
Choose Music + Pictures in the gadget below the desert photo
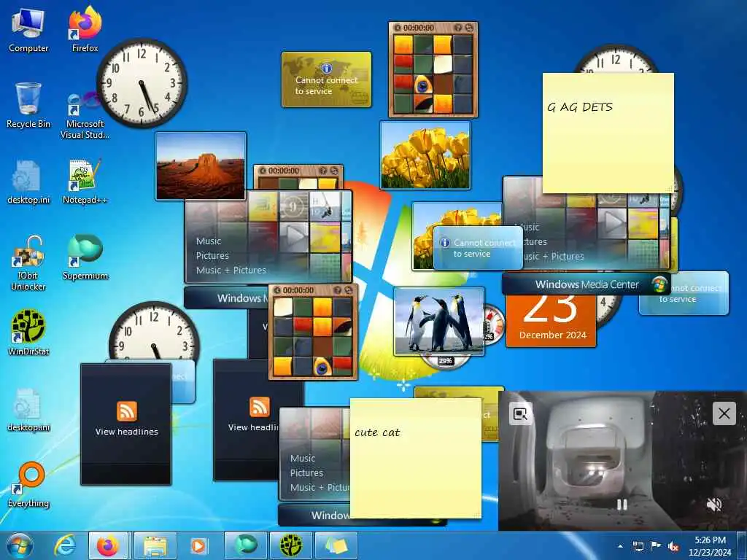point(231,270)
